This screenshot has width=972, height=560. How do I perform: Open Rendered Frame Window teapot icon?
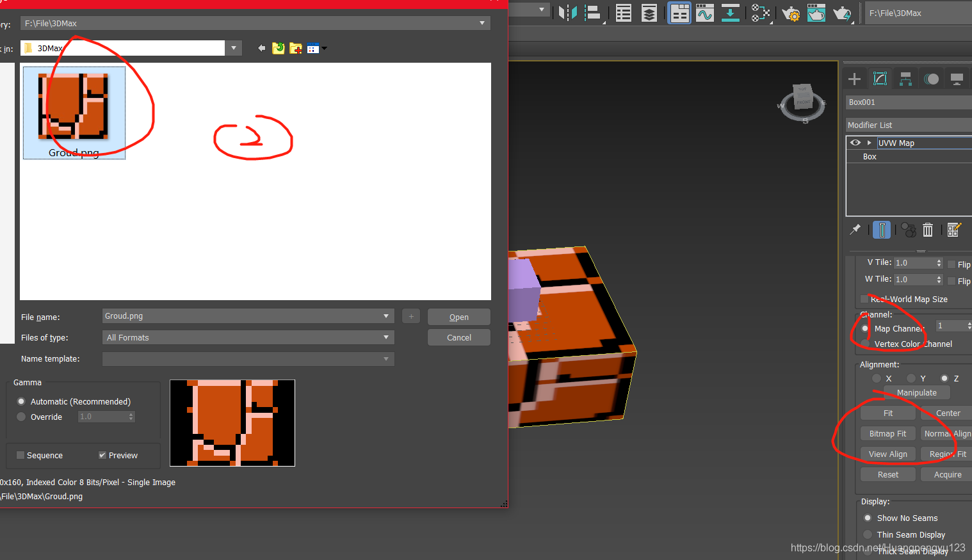tap(816, 13)
